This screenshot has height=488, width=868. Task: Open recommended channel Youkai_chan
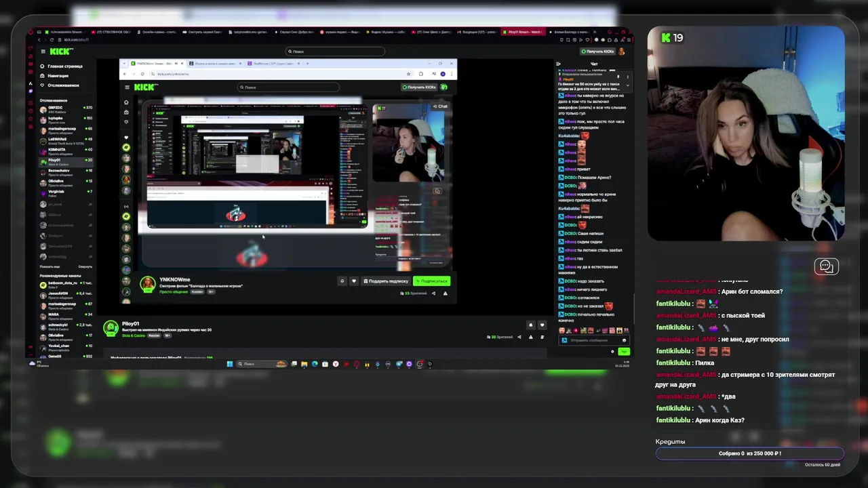[x=66, y=346]
